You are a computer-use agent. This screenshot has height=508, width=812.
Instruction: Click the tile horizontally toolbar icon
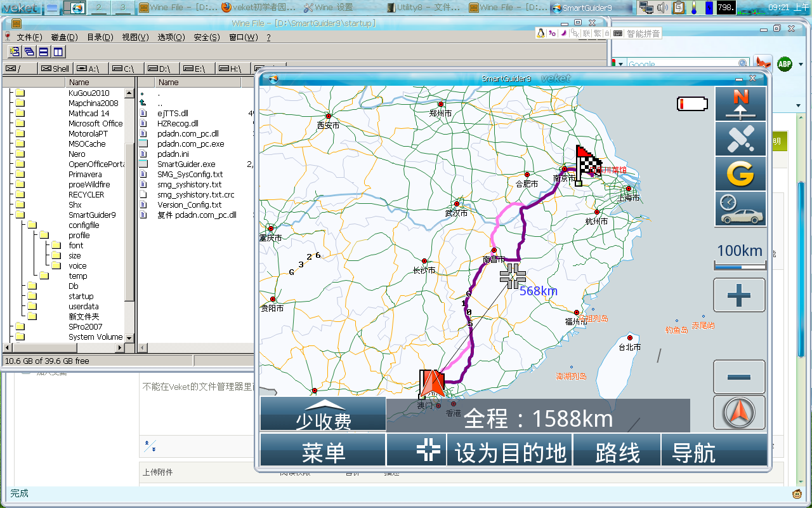pyautogui.click(x=43, y=51)
